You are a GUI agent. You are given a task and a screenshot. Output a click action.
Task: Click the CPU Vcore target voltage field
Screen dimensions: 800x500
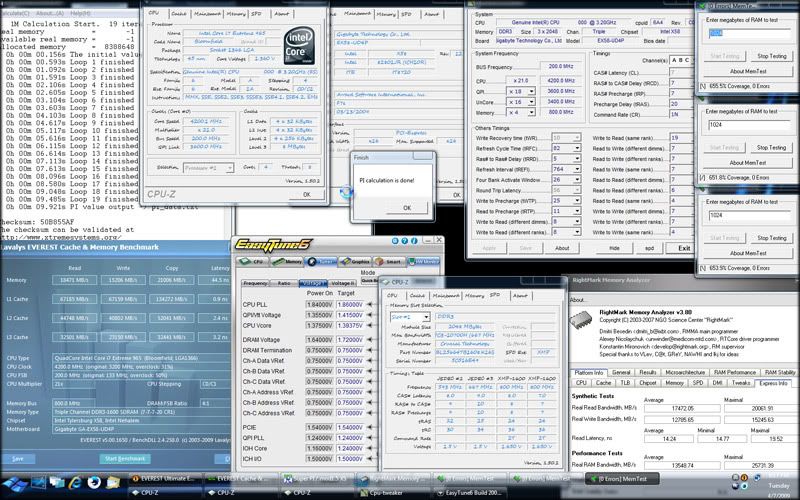(349, 326)
